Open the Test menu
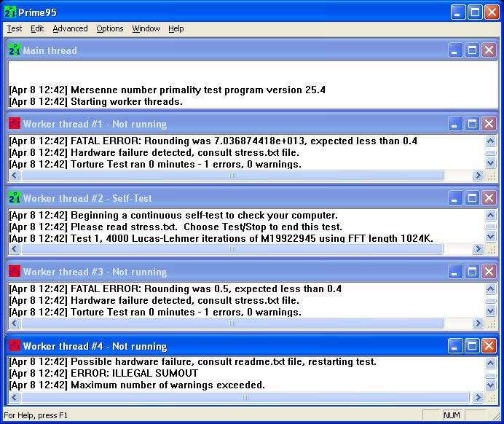This screenshot has height=424, width=504. point(15,28)
